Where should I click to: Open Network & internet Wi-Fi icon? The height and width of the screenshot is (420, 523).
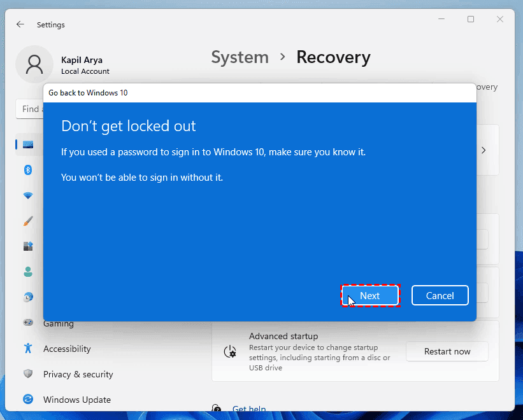pos(28,195)
